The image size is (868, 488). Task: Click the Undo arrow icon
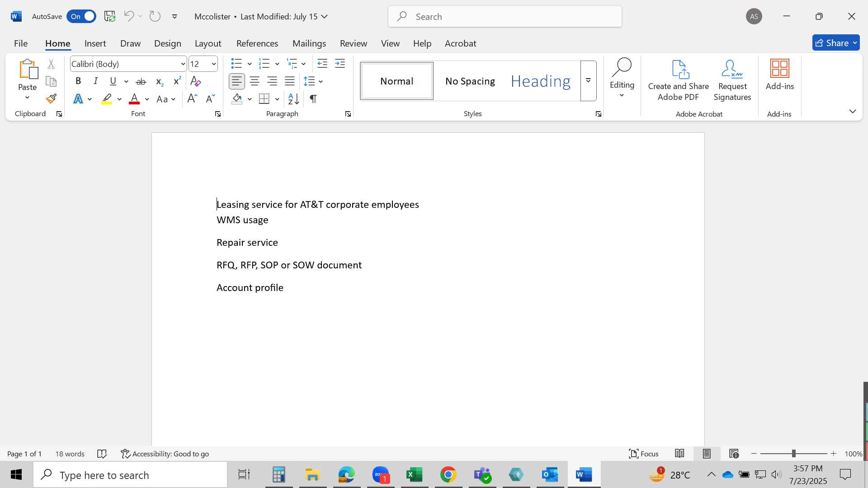point(129,16)
